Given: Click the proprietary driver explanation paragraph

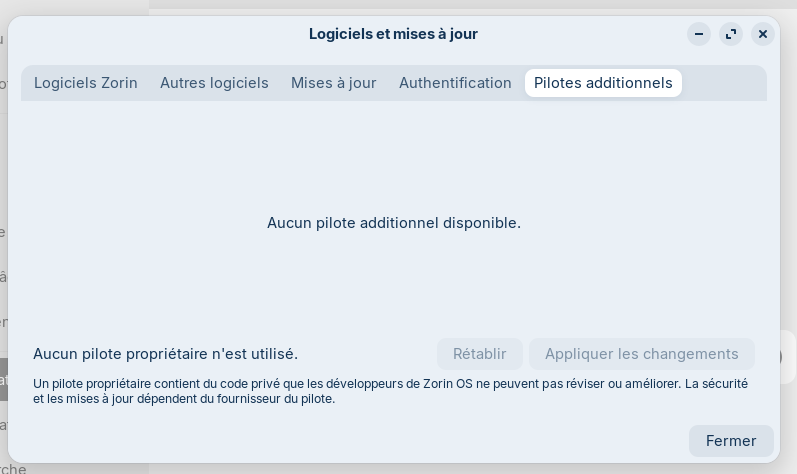Looking at the screenshot, I should coord(390,391).
